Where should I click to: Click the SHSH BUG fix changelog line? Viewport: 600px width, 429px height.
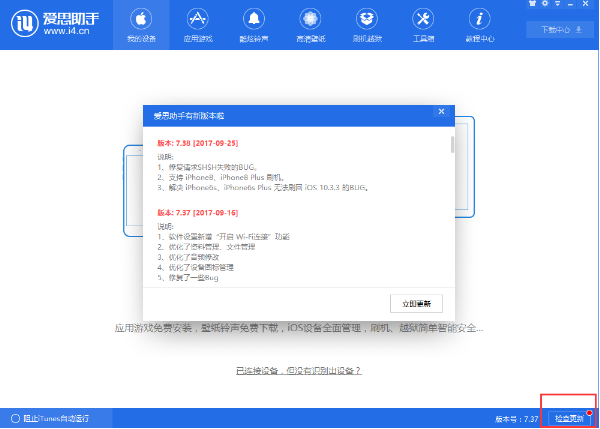tap(207, 167)
